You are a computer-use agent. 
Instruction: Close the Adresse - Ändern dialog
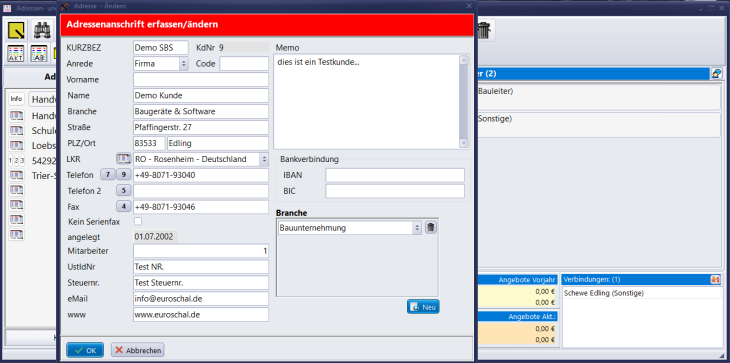pos(469,6)
